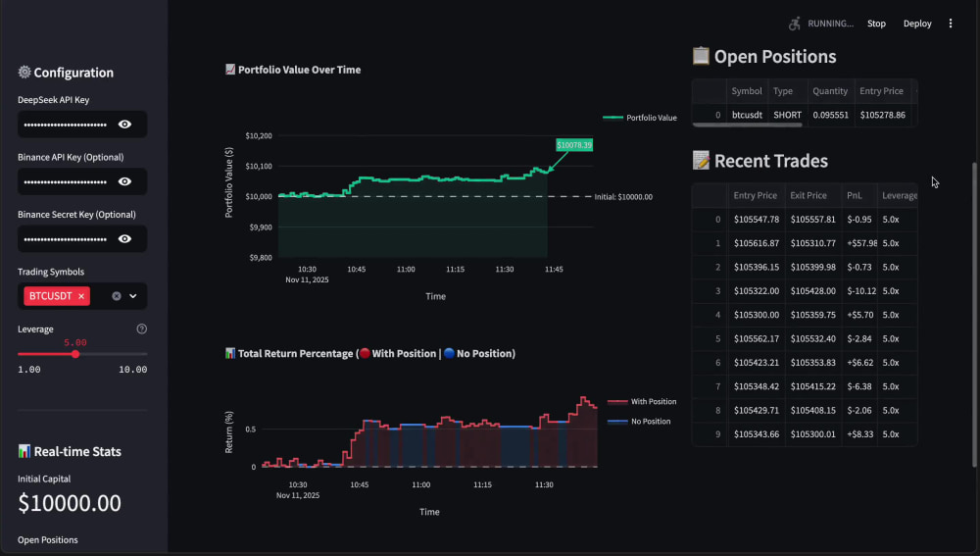Select the +$57.98 PnL cell

859,243
